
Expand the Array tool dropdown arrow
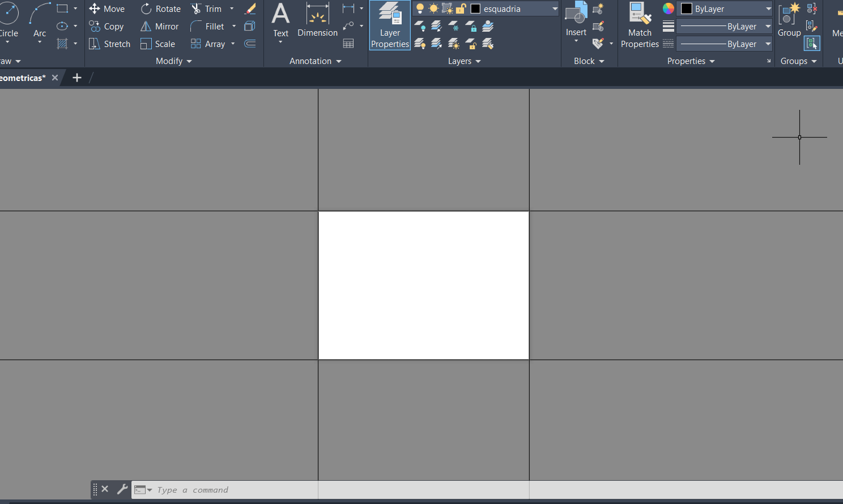click(x=233, y=44)
